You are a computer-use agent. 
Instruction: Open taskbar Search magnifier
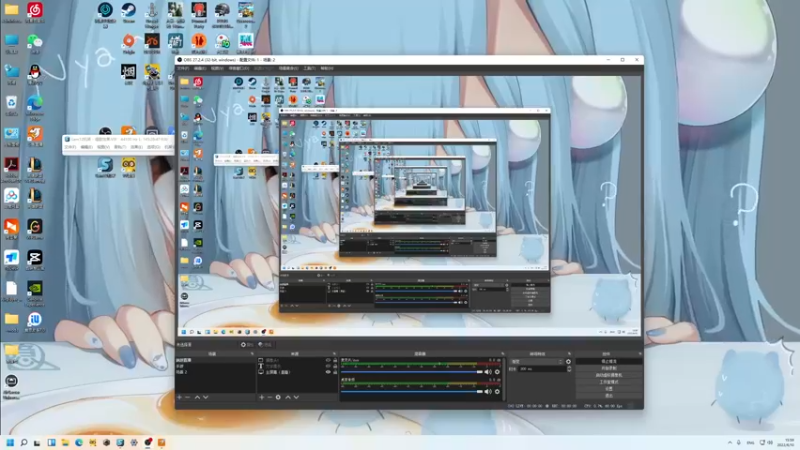[23, 442]
